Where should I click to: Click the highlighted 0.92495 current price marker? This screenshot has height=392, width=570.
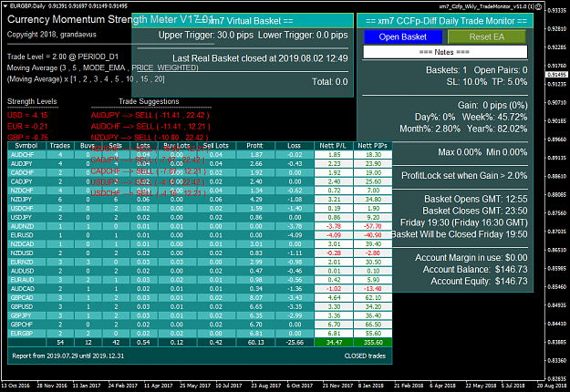pyautogui.click(x=556, y=75)
